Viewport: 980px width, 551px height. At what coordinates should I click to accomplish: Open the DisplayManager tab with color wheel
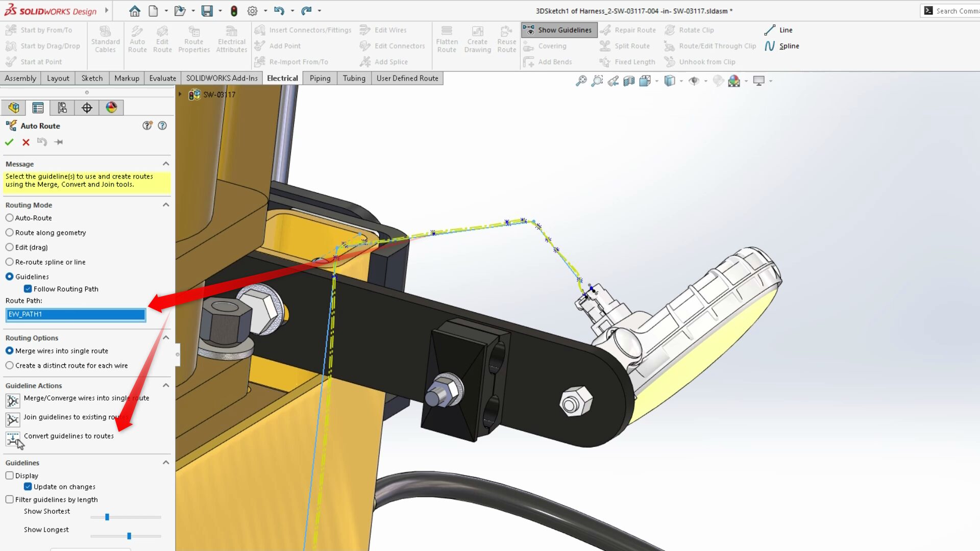(111, 108)
